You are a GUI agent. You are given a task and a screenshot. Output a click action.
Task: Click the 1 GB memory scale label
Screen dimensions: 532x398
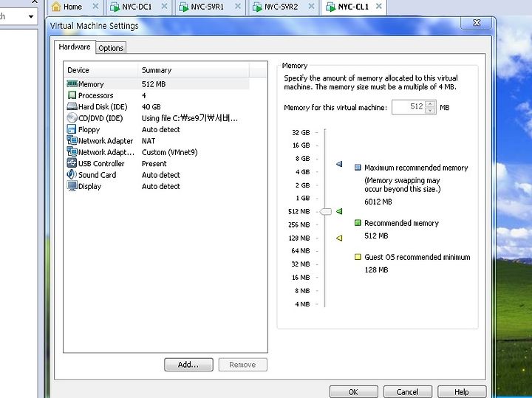coord(302,198)
